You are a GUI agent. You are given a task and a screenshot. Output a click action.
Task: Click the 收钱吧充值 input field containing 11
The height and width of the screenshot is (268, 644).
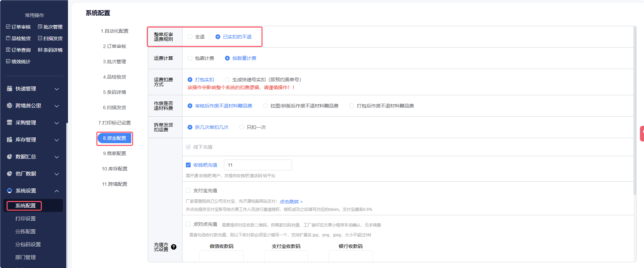click(x=258, y=165)
